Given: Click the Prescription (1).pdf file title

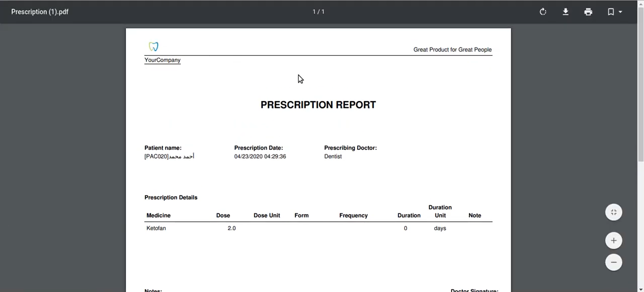Looking at the screenshot, I should click(x=40, y=12).
